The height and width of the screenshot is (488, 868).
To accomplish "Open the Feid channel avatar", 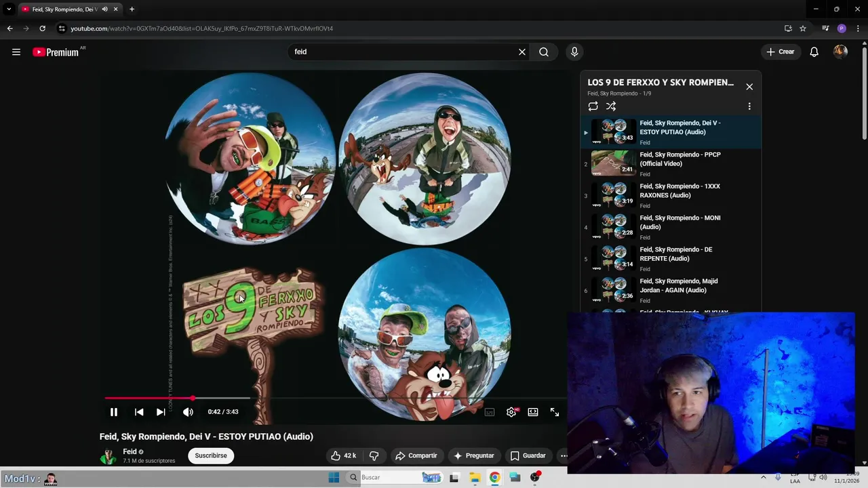I will coord(108,456).
